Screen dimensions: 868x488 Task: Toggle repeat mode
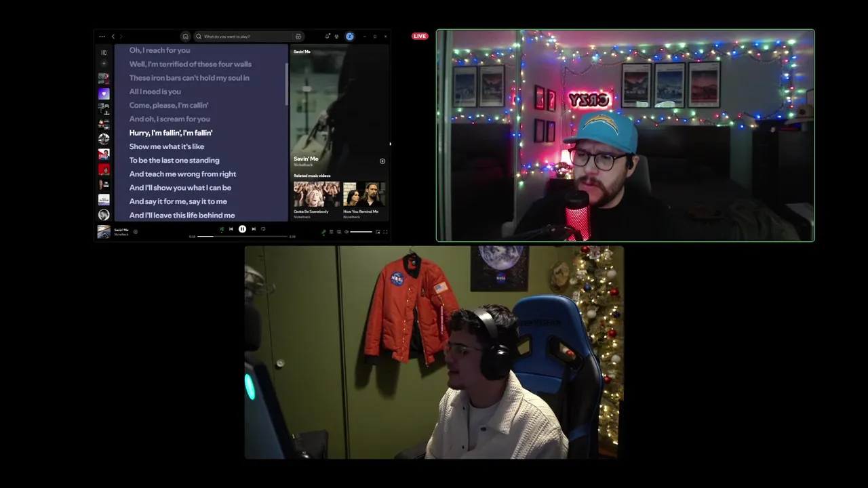[x=263, y=229]
